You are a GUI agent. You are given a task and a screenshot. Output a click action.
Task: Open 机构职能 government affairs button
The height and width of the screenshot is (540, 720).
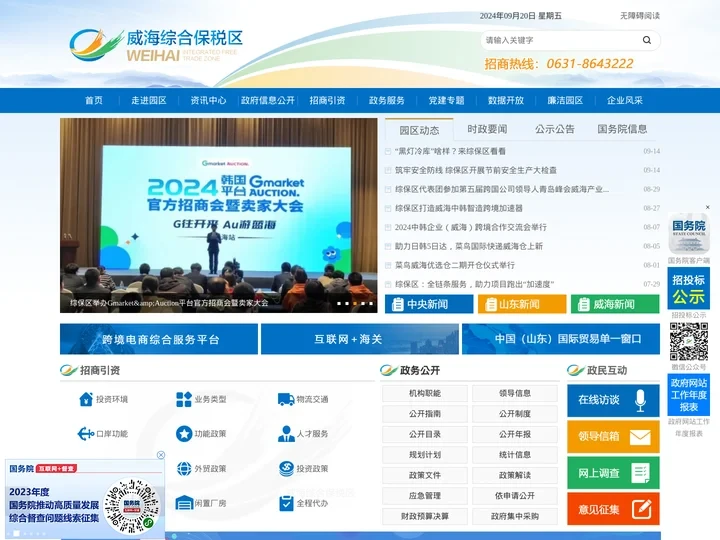[425, 393]
